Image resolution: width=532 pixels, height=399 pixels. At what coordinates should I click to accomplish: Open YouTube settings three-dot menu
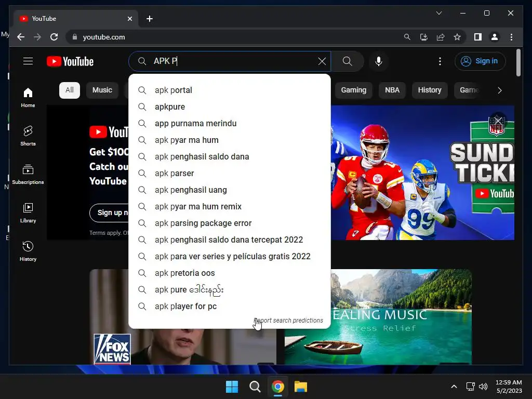(x=440, y=61)
